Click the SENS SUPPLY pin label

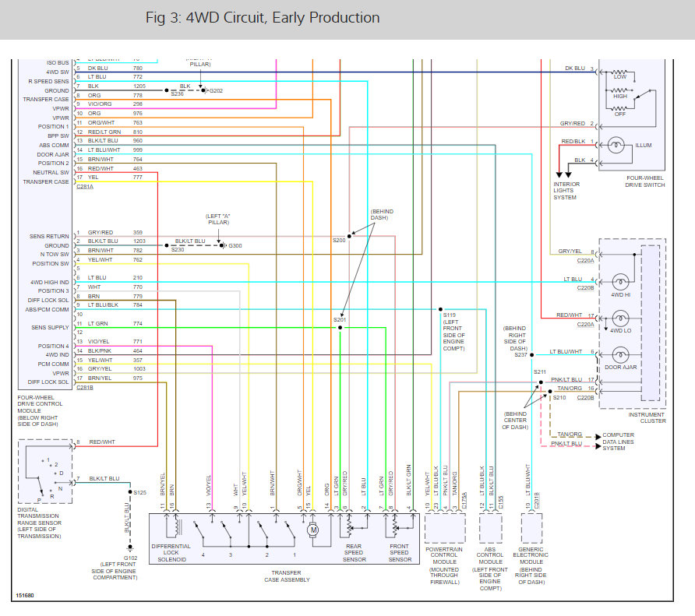pos(50,328)
